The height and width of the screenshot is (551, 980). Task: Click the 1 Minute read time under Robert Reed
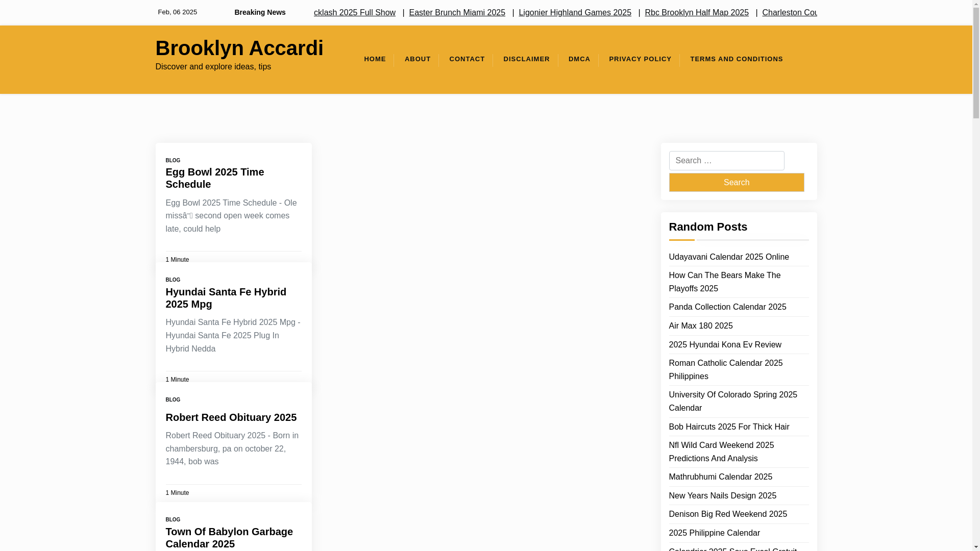tap(177, 493)
